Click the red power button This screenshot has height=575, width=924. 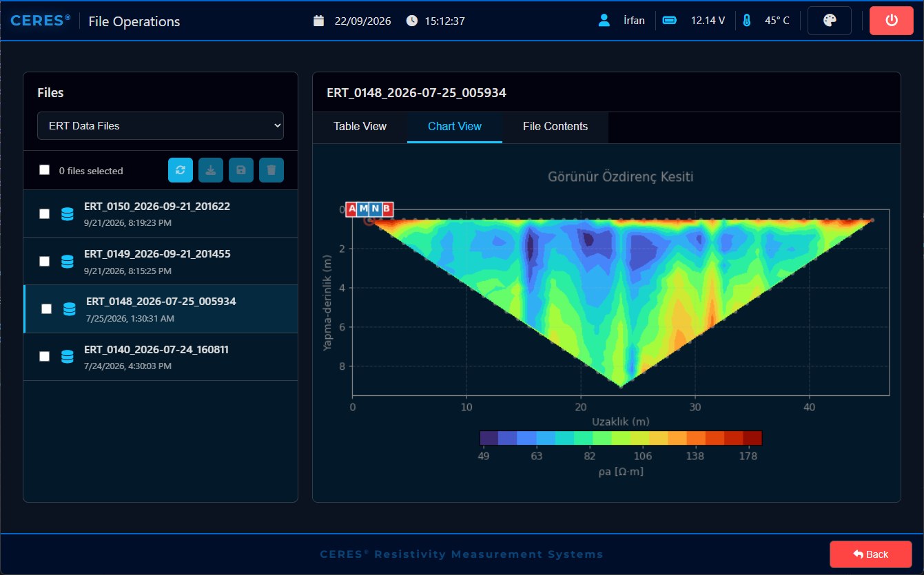click(892, 21)
